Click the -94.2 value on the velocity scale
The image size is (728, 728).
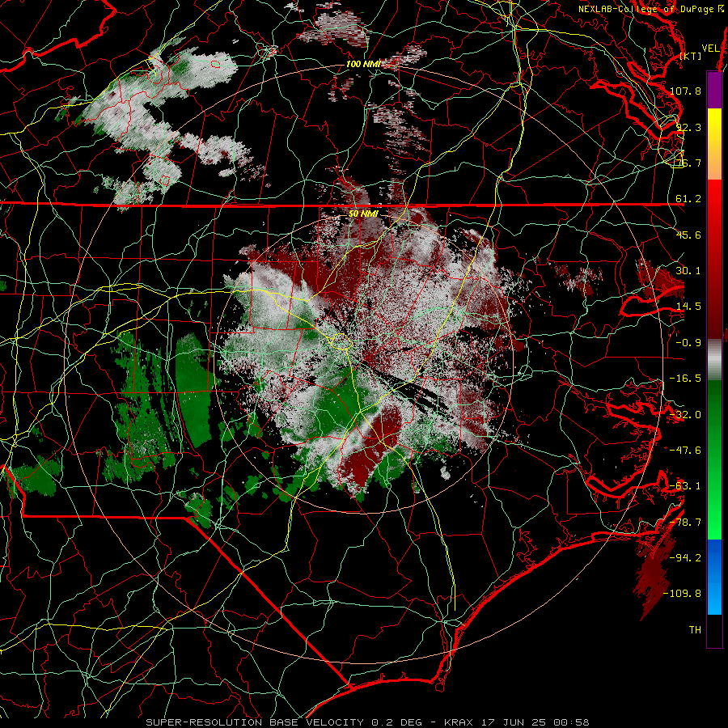[x=685, y=557]
